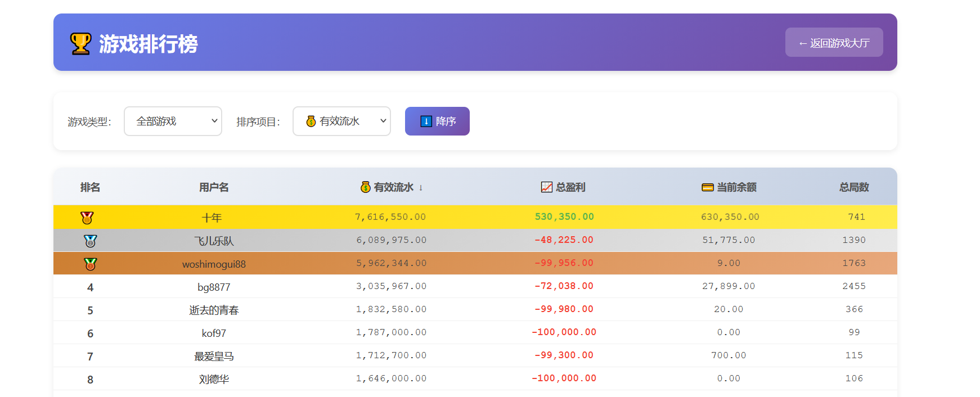Image resolution: width=980 pixels, height=397 pixels.
Task: Click the 总局数 column header
Action: click(x=853, y=187)
